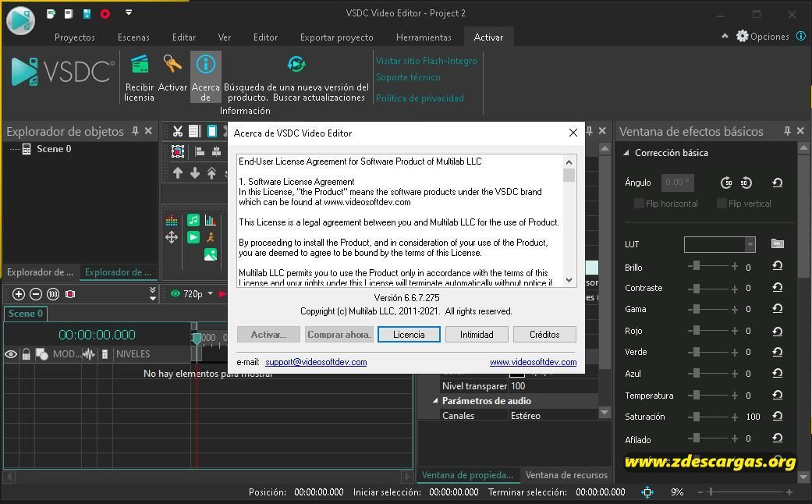Click the align left icon
The width and height of the screenshot is (812, 504).
pyautogui.click(x=200, y=151)
